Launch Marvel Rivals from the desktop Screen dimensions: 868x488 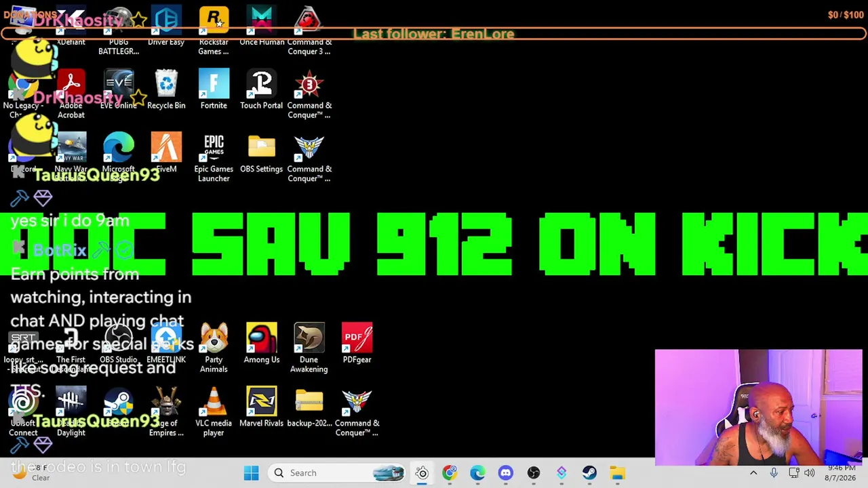pyautogui.click(x=261, y=407)
